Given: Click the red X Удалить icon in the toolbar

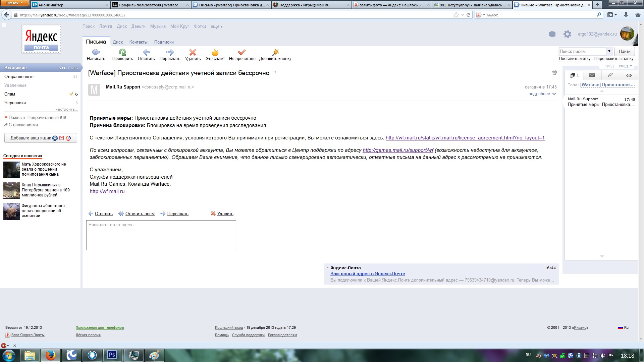Looking at the screenshot, I should [193, 52].
